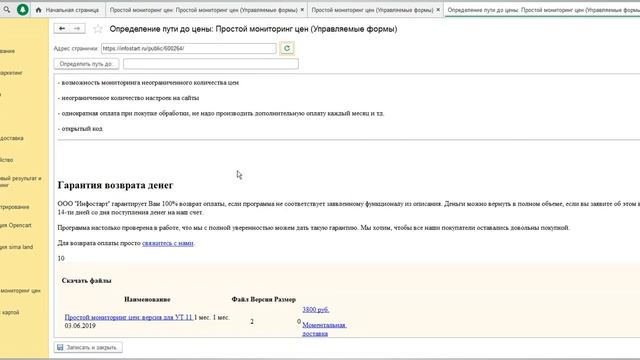This screenshot has height=360, width=640.
Task: Click the floppy disk icon of Записать и закрыть
Action: (x=60, y=347)
